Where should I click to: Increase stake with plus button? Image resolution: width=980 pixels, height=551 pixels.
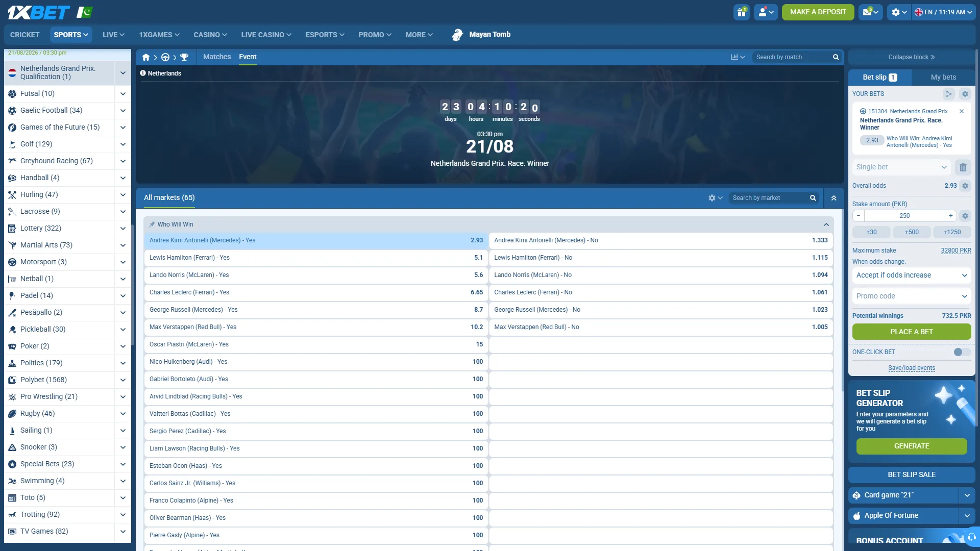click(x=950, y=216)
